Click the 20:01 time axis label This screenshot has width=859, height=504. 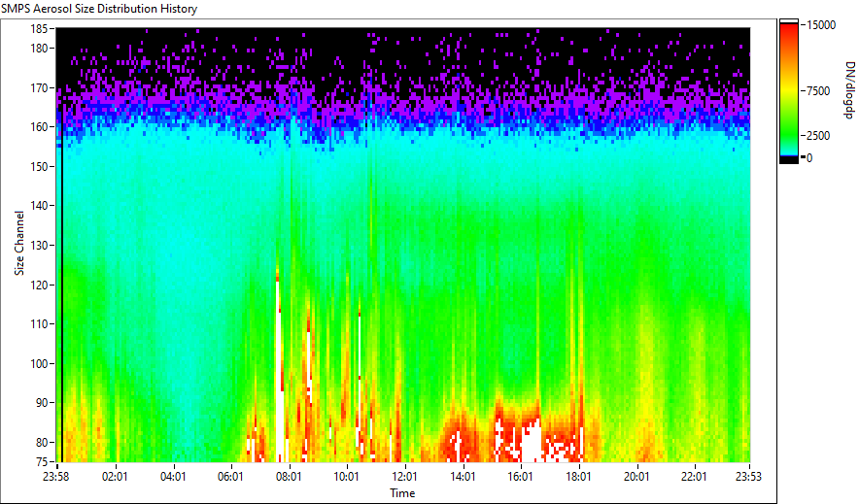tap(636, 477)
